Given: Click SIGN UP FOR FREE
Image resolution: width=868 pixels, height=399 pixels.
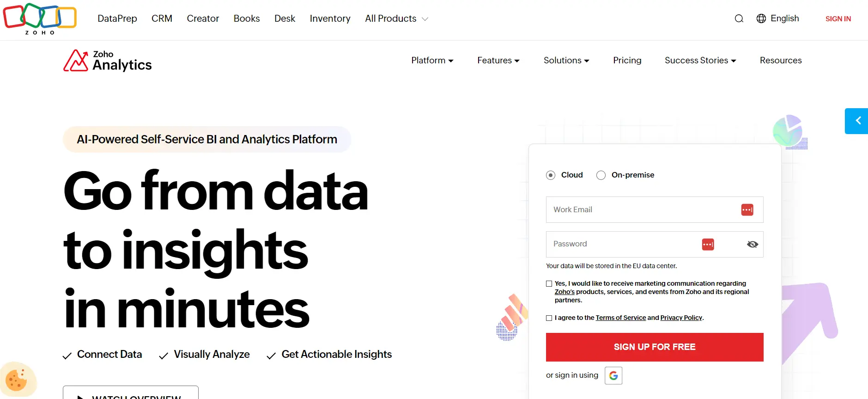Looking at the screenshot, I should pyautogui.click(x=655, y=347).
